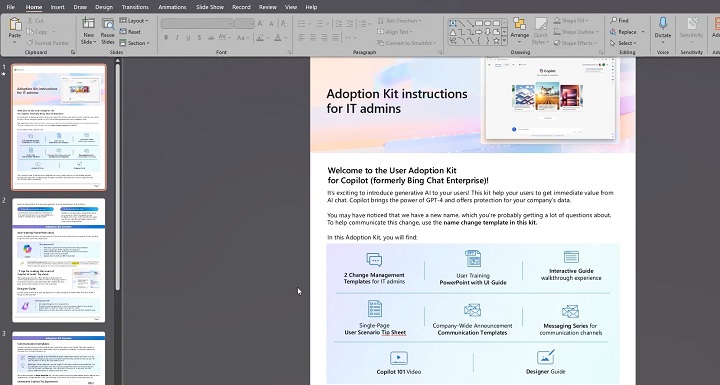Open the Select dropdown in Editing

(x=624, y=43)
